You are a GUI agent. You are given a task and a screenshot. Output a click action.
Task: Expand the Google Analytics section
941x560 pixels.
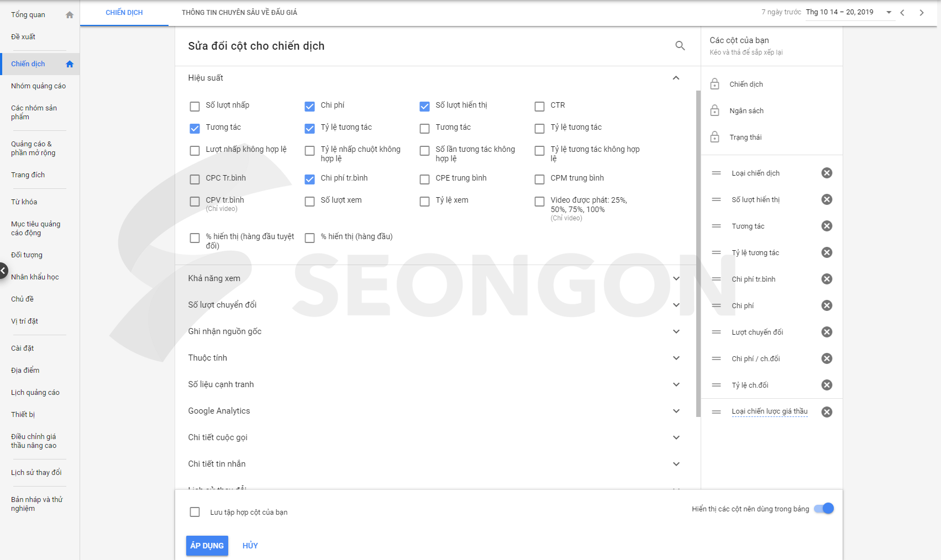tap(676, 411)
